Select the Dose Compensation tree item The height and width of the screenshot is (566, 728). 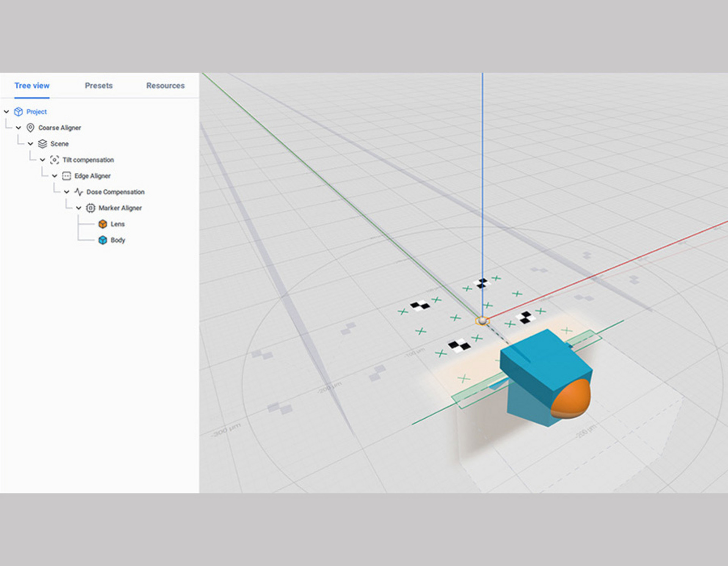click(x=115, y=192)
